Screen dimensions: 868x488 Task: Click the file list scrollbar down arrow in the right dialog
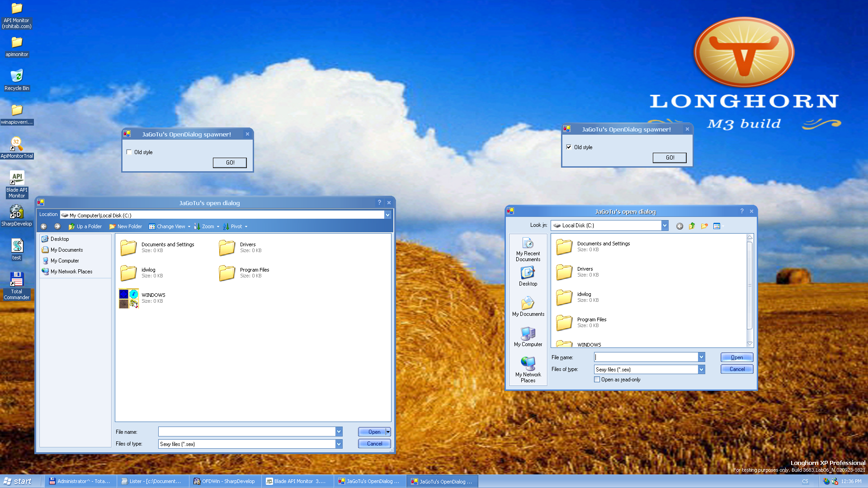tap(750, 344)
